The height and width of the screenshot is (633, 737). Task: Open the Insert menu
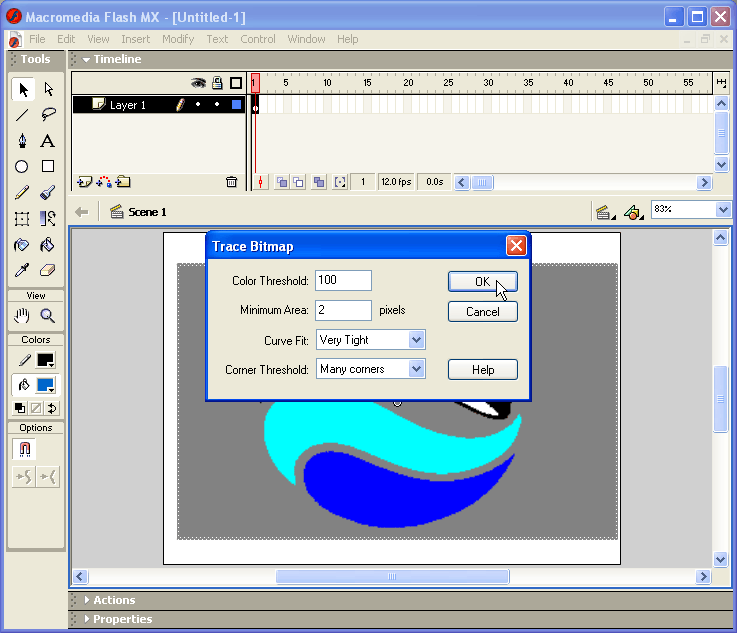tap(135, 39)
